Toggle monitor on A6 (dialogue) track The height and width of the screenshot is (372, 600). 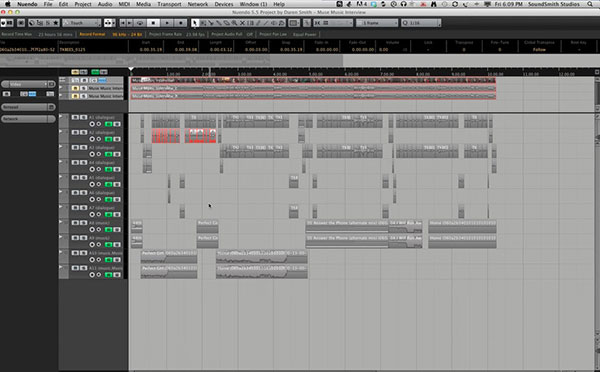[x=99, y=199]
